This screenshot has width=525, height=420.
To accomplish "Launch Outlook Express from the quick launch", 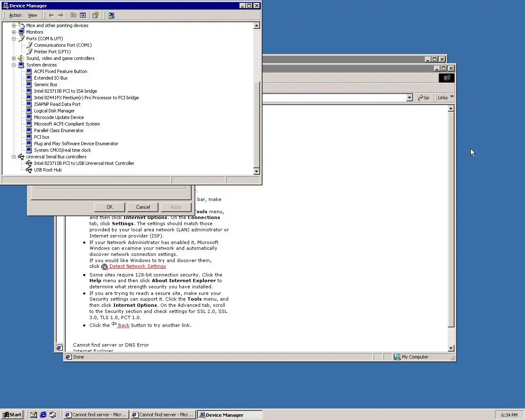I will [52, 415].
